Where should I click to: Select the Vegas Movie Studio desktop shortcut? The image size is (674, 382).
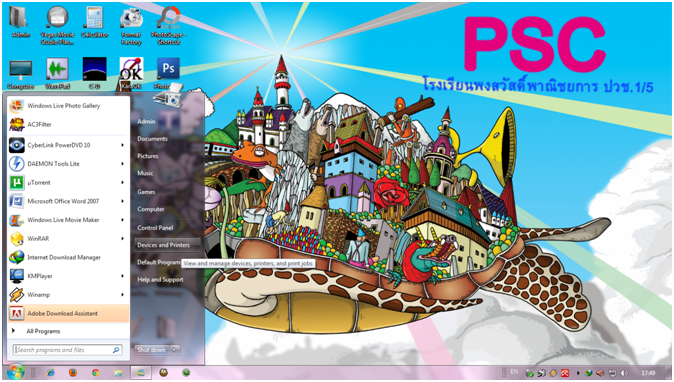[x=57, y=26]
